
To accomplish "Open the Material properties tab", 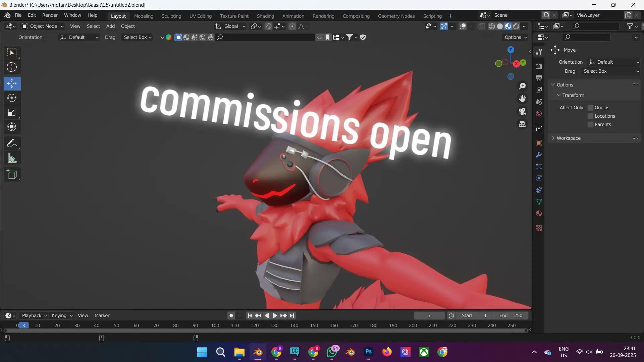I will 539,214.
